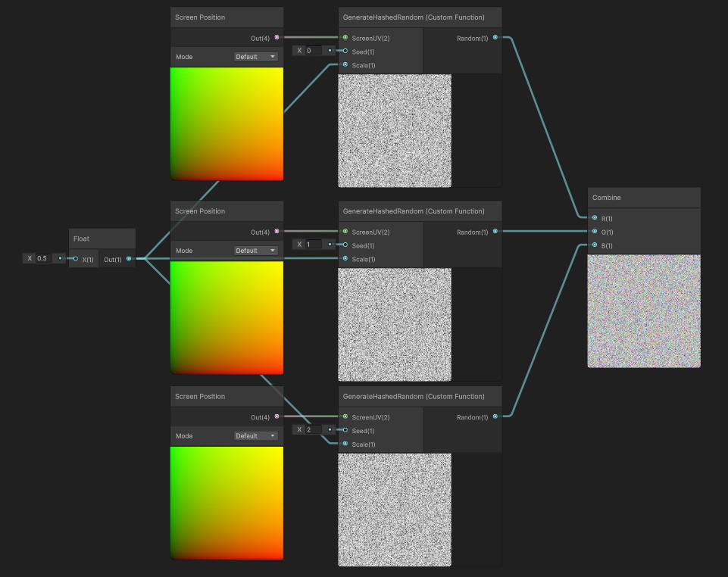
Task: Click Random(1) output port on middle GenerateHashedRandom
Action: click(495, 231)
